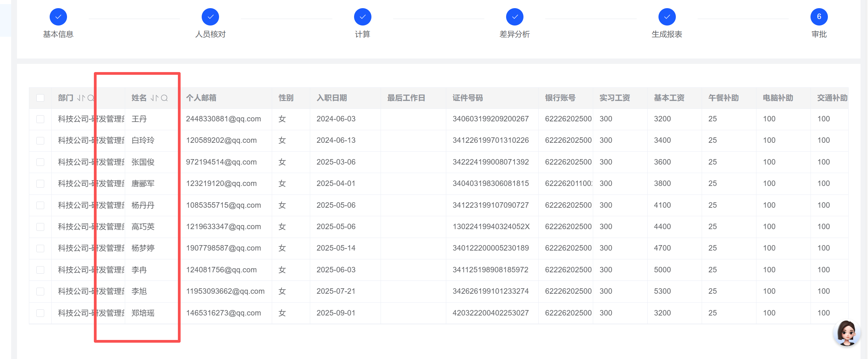Click the 基本信息 step checkmark circle

[x=58, y=17]
